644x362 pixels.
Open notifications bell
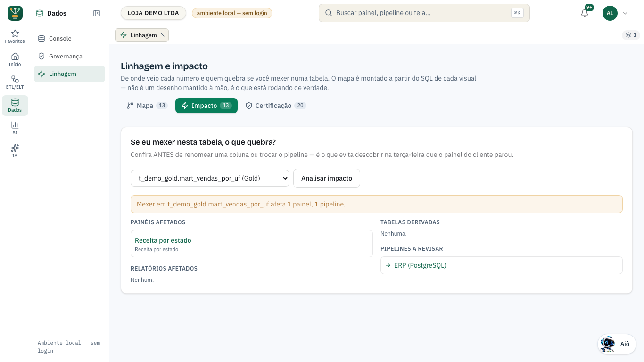[x=585, y=13]
